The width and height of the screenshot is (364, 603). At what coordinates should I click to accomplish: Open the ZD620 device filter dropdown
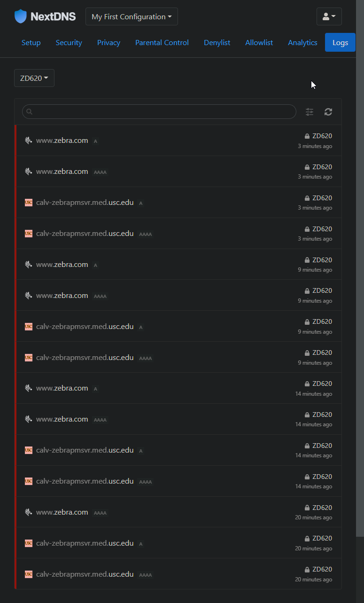[x=34, y=78]
